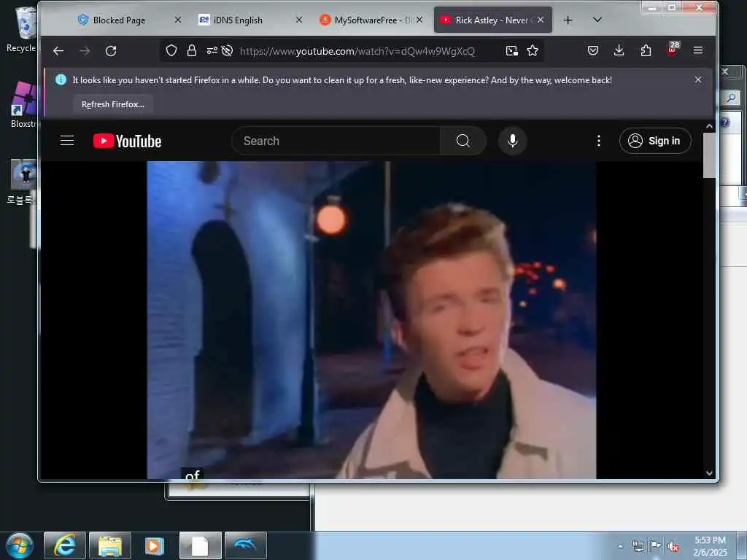Click the site security padlock icon
The image size is (747, 560).
192,50
